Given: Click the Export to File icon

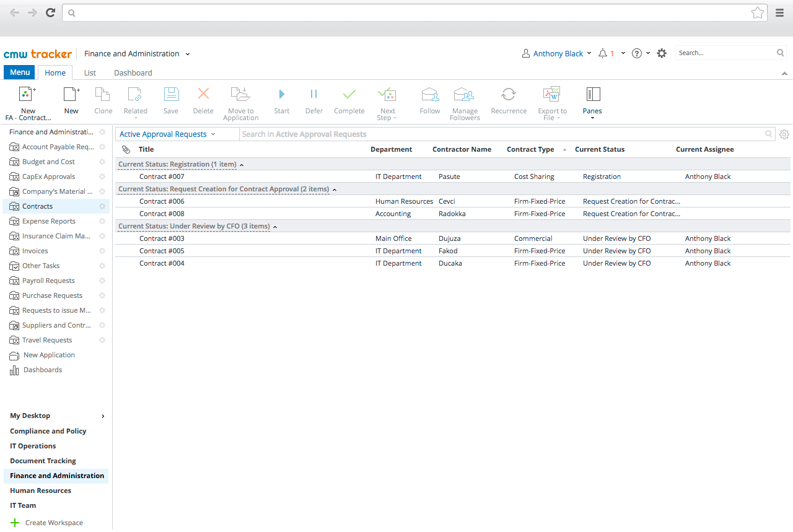Looking at the screenshot, I should click(x=551, y=94).
